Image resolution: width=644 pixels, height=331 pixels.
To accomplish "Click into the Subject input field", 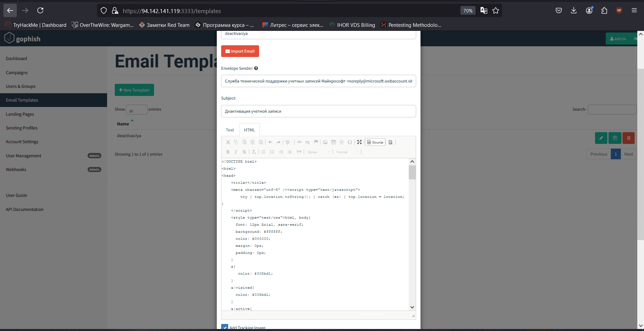I will pyautogui.click(x=318, y=111).
